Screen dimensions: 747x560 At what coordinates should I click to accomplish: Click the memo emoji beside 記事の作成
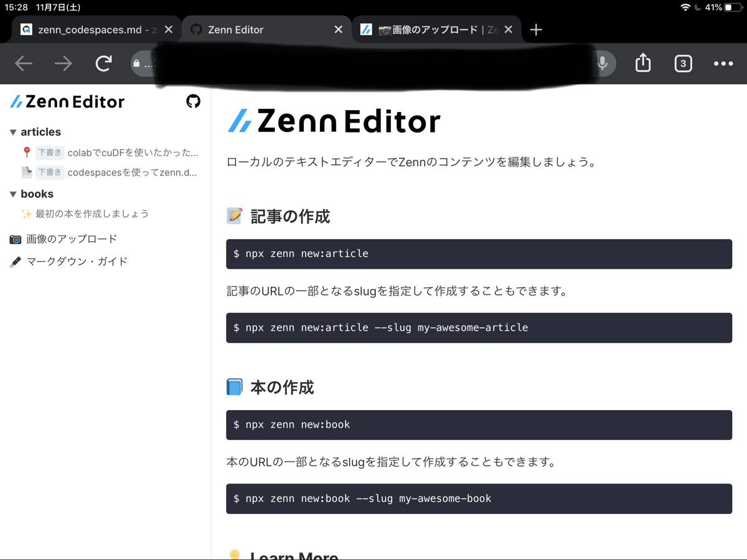pyautogui.click(x=235, y=216)
